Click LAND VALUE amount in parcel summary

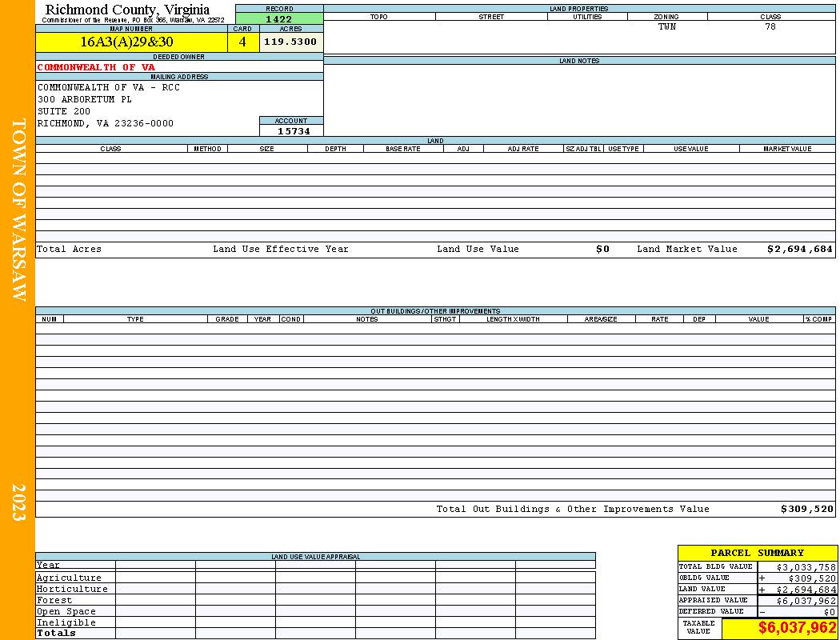tap(806, 590)
